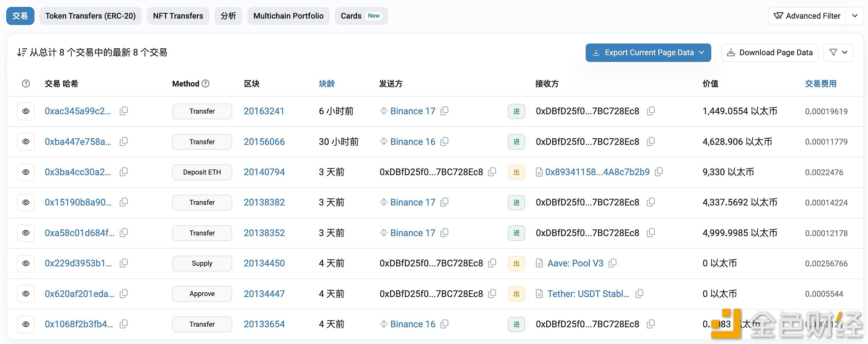The image size is (868, 344).
Task: Copy sender address in Approve row
Action: pos(492,294)
